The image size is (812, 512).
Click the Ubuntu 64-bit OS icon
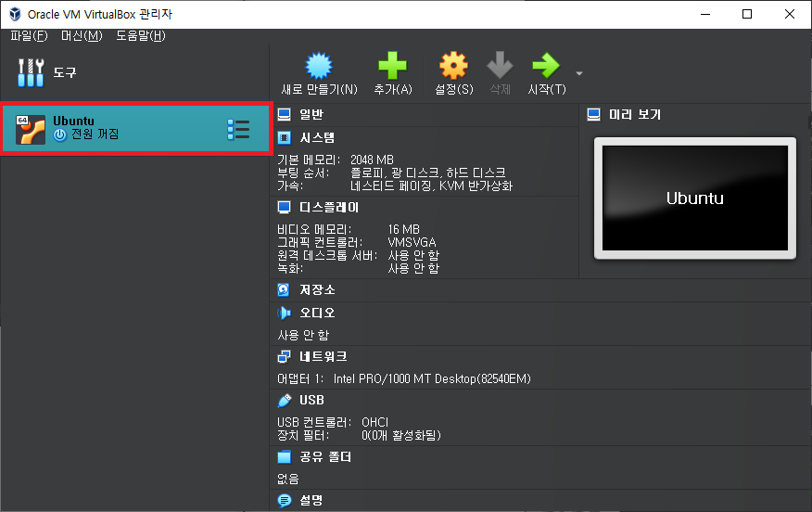click(x=31, y=130)
